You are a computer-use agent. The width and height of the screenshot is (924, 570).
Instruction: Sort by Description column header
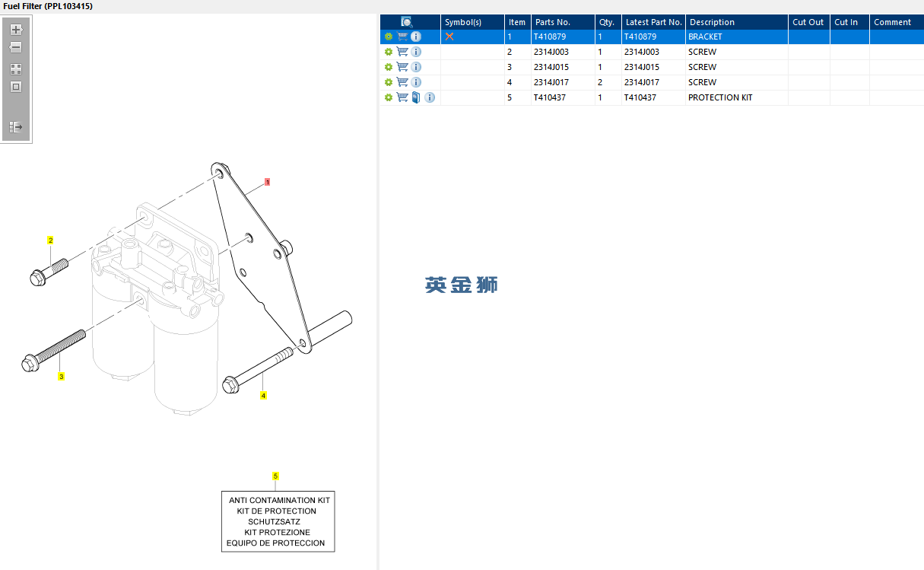pyautogui.click(x=736, y=22)
